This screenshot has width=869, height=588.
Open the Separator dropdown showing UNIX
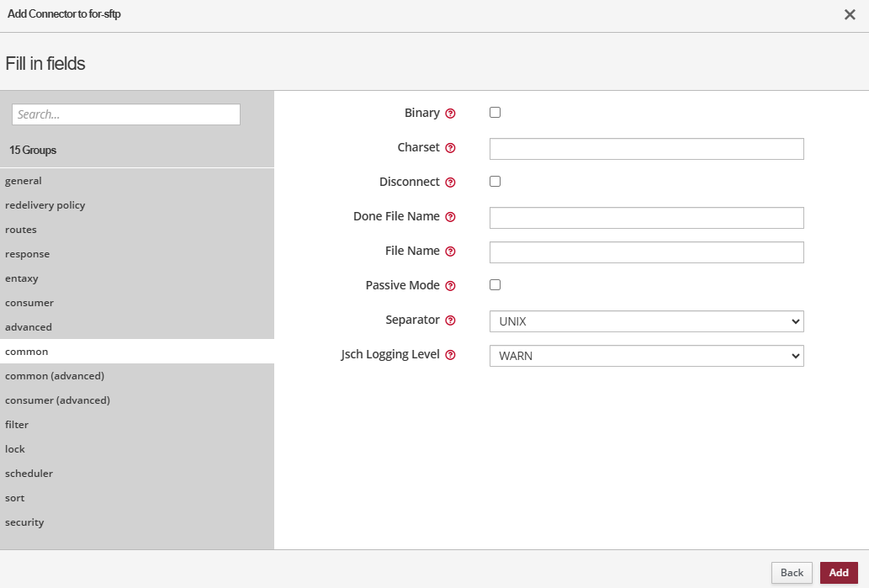click(646, 321)
